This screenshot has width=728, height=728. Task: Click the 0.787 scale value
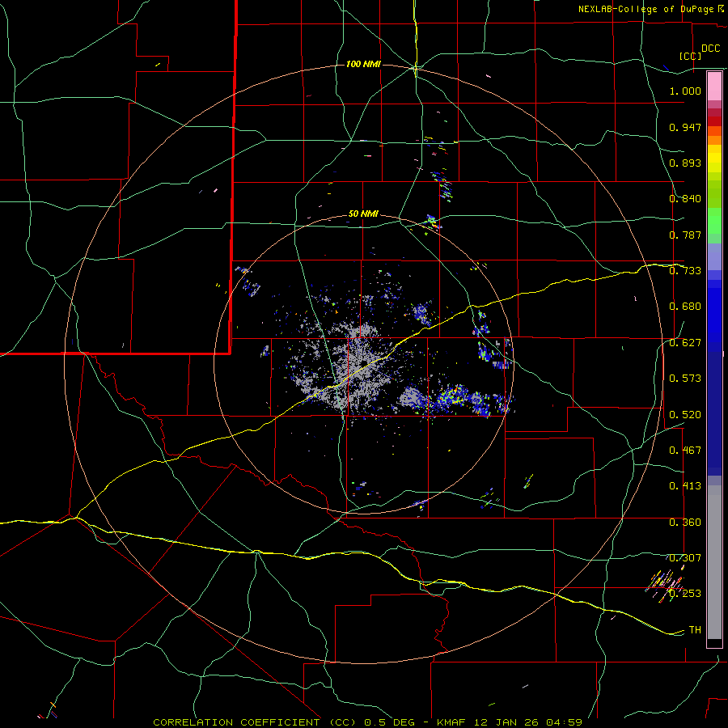[x=685, y=235]
